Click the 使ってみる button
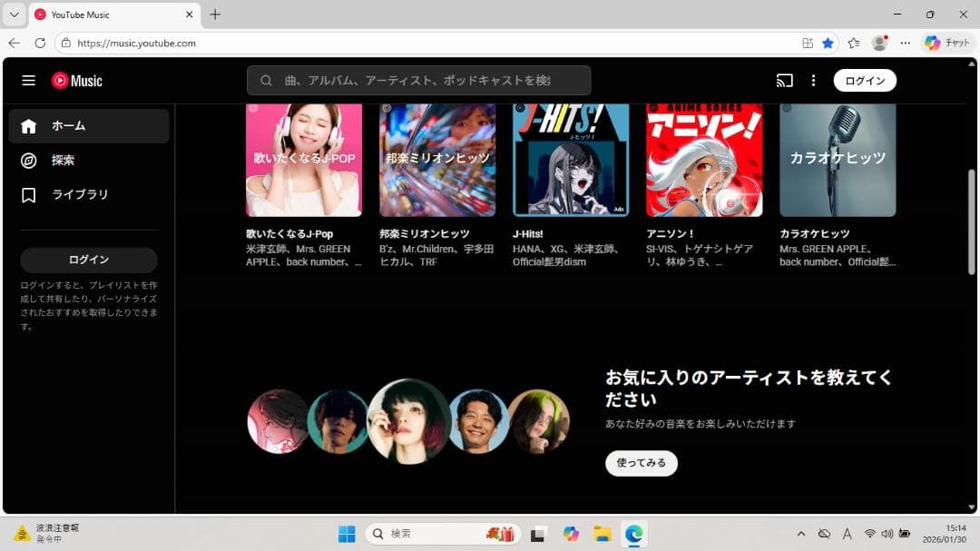 (641, 463)
